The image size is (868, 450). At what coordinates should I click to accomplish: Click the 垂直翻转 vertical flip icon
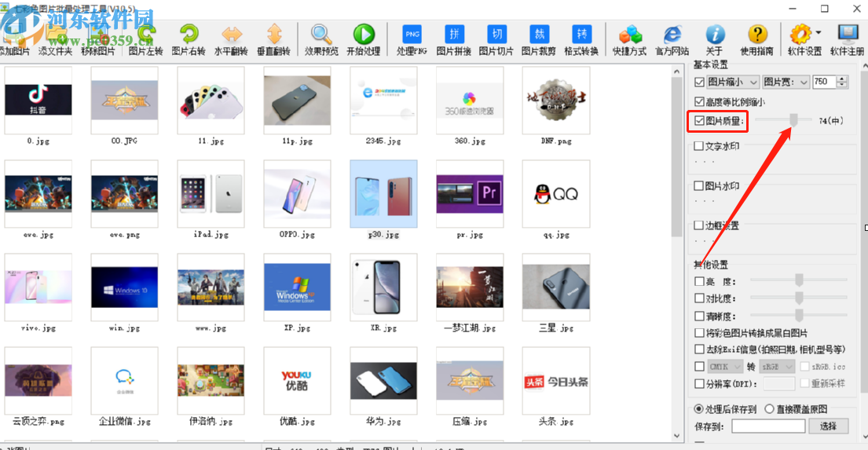click(x=273, y=40)
